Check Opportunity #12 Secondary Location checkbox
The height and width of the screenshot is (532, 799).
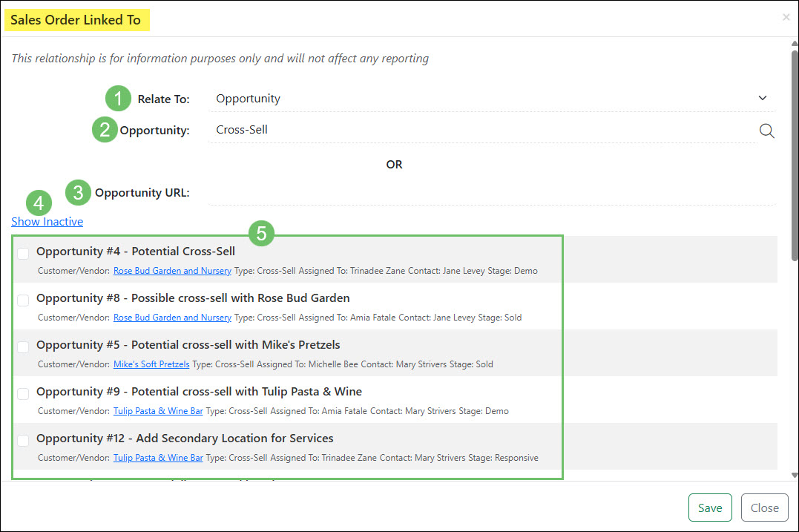[22, 440]
